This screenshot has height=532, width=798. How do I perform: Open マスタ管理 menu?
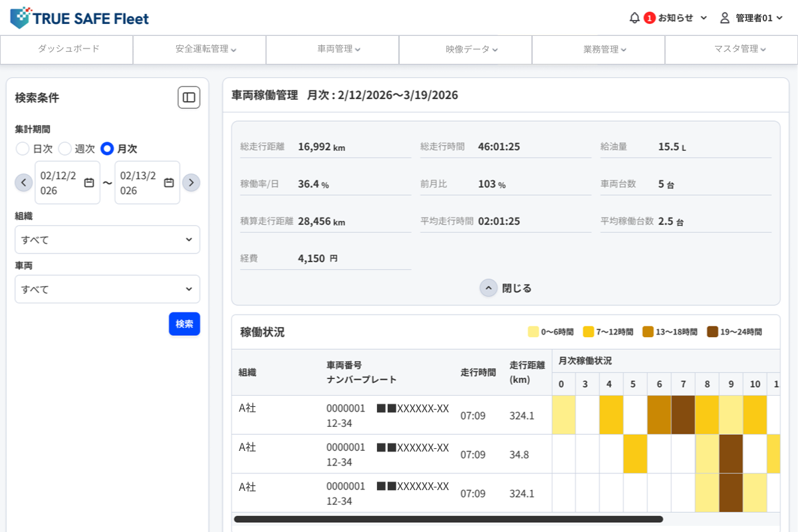pyautogui.click(x=731, y=49)
